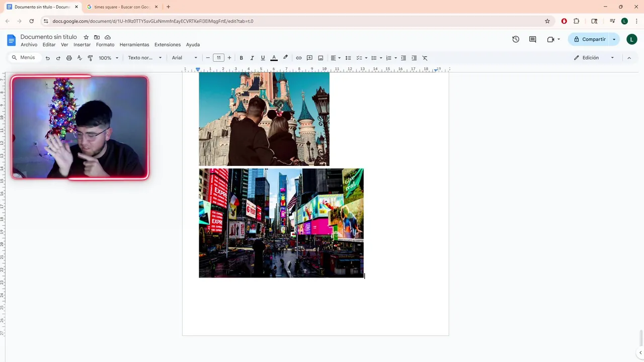Open the Archivo menu

[29, 45]
